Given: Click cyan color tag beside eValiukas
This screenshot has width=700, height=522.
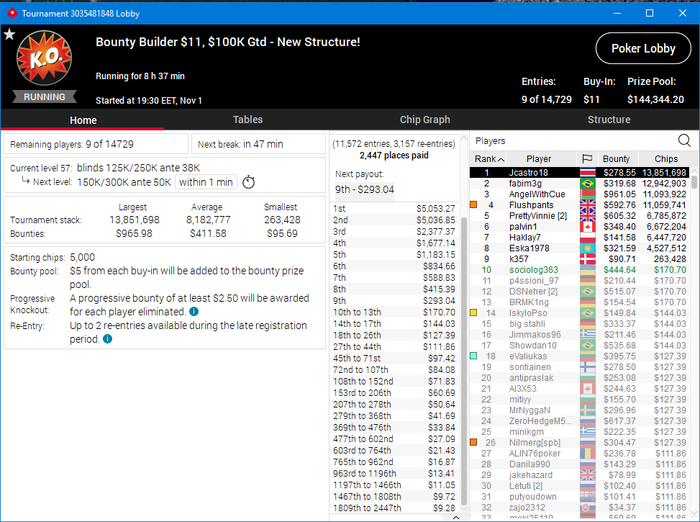Looking at the screenshot, I should pos(474,356).
